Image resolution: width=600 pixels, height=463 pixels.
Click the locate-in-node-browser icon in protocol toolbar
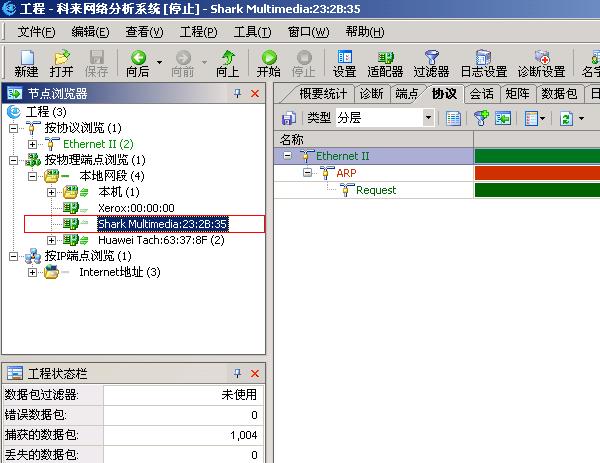[503, 118]
